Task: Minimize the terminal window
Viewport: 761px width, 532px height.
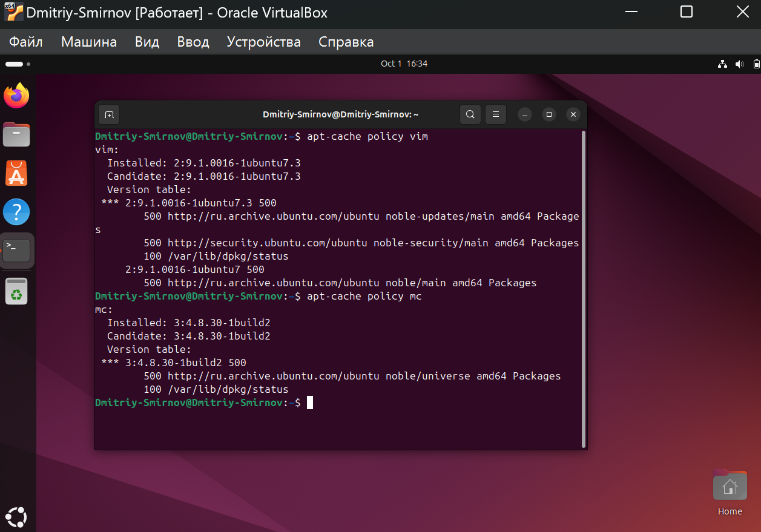Action: tap(525, 114)
